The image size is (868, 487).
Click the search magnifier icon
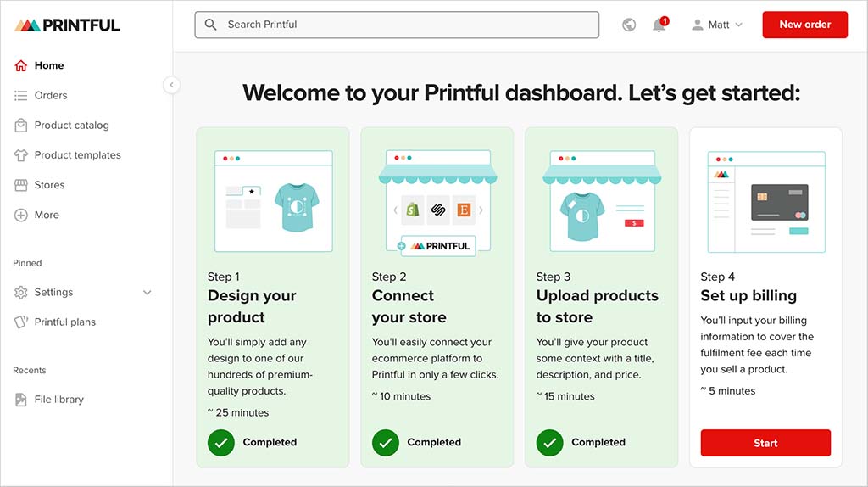point(210,25)
